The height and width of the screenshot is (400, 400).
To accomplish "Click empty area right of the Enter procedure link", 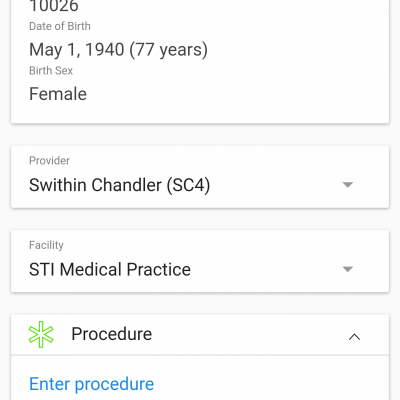I will [x=267, y=384].
